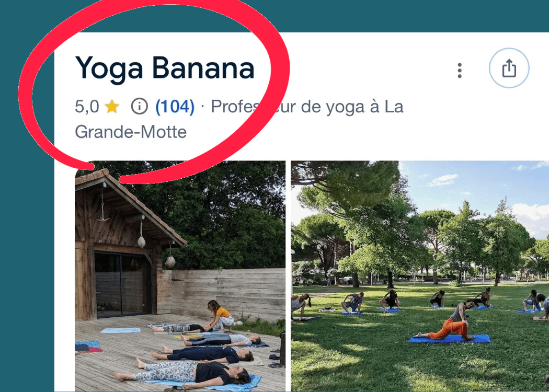Open the (104) reviews link
Viewport: 549px width, 392px height.
(x=175, y=107)
